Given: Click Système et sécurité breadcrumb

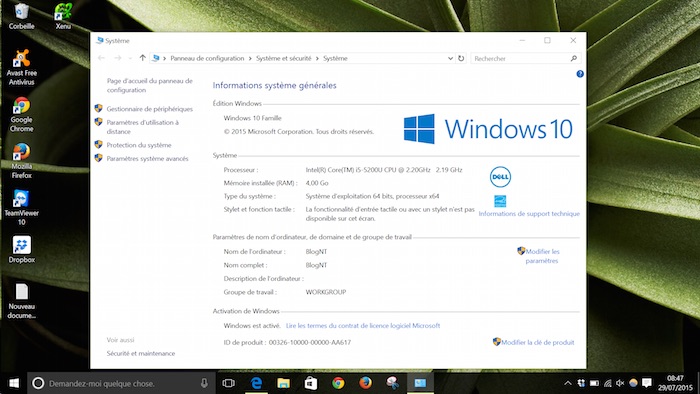Looking at the screenshot, I should click(283, 58).
